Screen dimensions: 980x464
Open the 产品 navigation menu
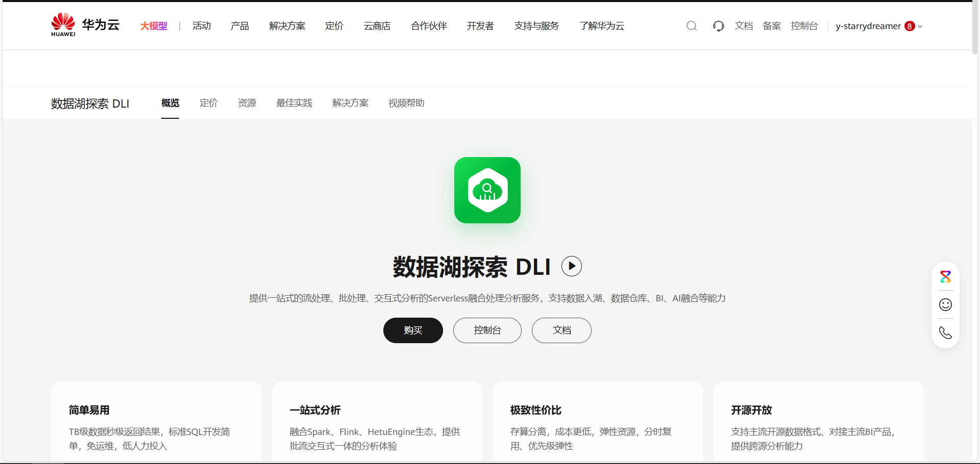[x=240, y=26]
